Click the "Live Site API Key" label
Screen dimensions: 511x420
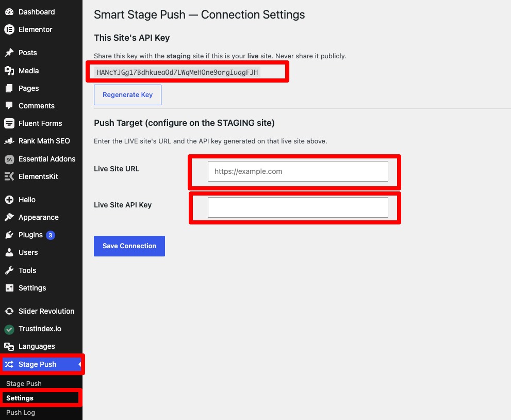click(x=123, y=205)
